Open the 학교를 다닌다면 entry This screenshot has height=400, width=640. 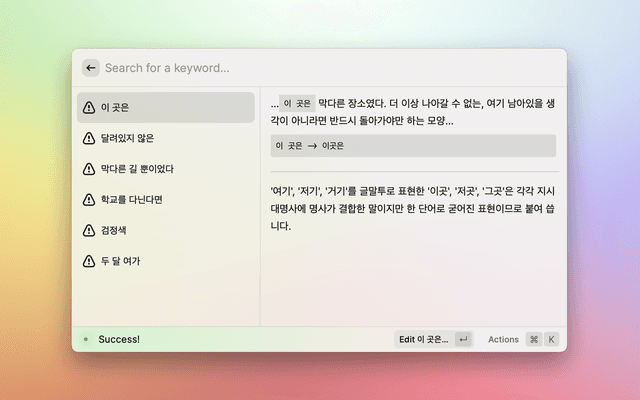[165, 199]
